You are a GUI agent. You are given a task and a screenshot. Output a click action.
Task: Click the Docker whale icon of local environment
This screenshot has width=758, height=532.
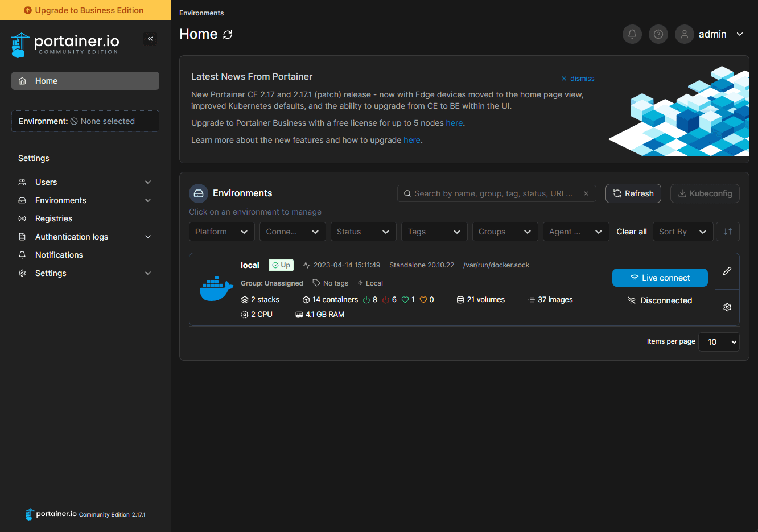click(216, 288)
